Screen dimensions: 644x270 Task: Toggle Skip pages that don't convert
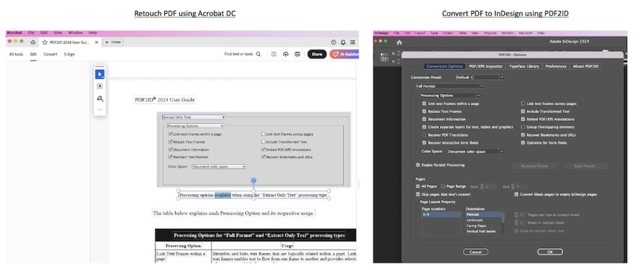click(x=418, y=194)
